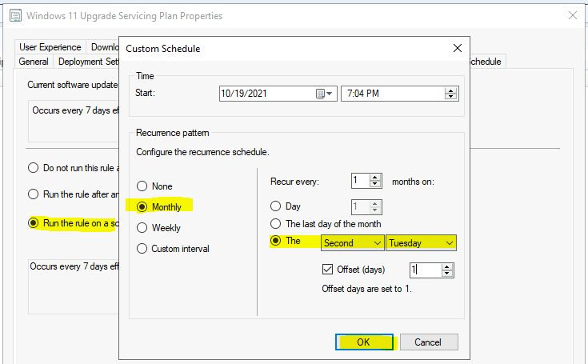Decrease the Offset days value
This screenshot has height=364, width=588.
coord(447,274)
